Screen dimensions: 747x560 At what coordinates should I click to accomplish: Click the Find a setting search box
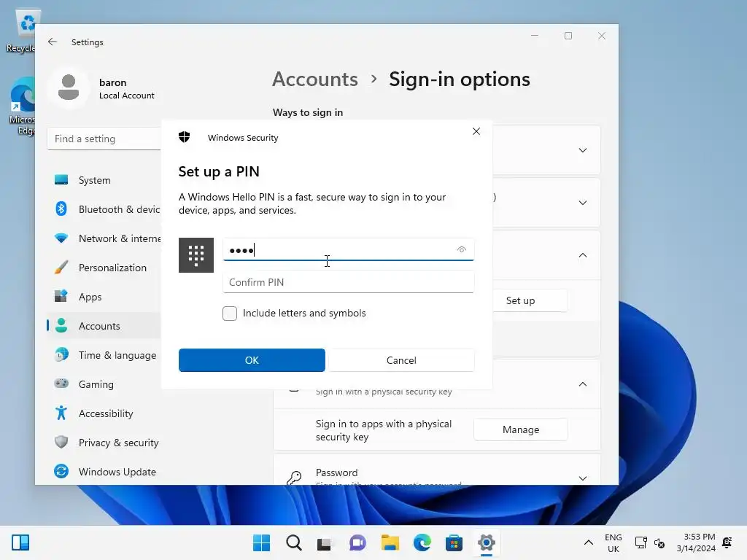[104, 139]
